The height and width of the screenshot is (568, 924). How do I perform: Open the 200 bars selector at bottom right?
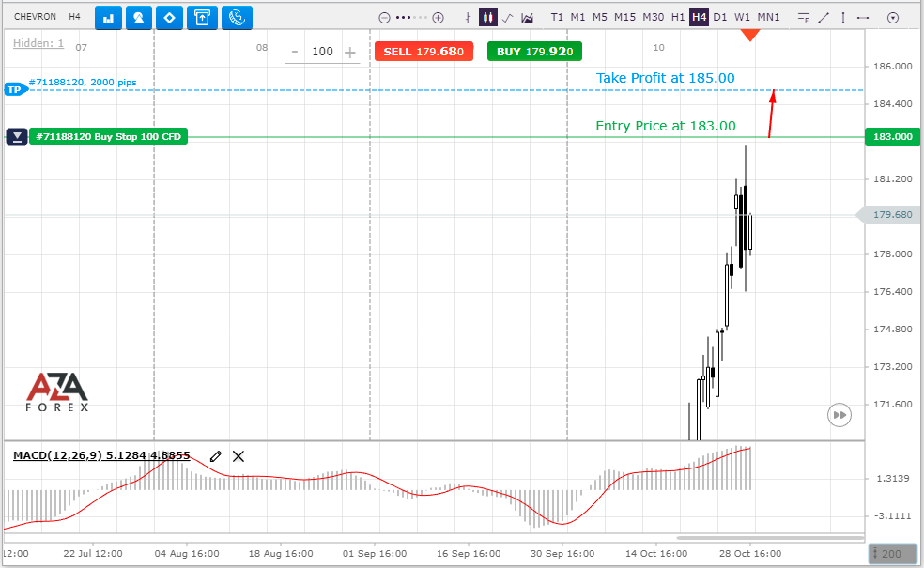(x=893, y=554)
